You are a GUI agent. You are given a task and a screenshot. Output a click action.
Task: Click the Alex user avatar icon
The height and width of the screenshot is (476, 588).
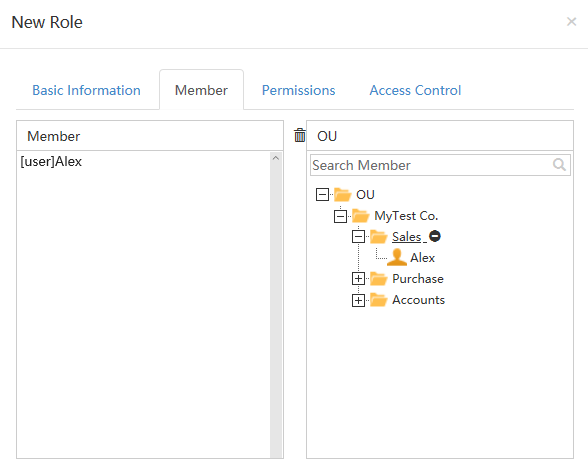[x=397, y=257]
